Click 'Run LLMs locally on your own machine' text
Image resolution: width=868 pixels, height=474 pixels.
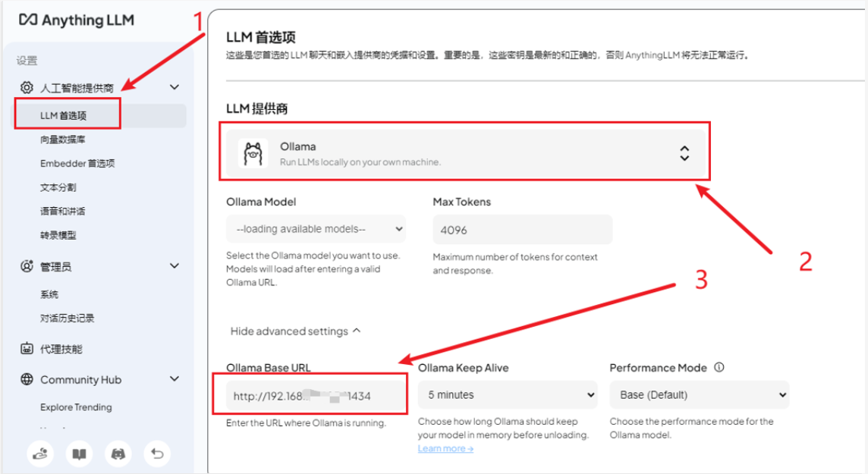[360, 162]
